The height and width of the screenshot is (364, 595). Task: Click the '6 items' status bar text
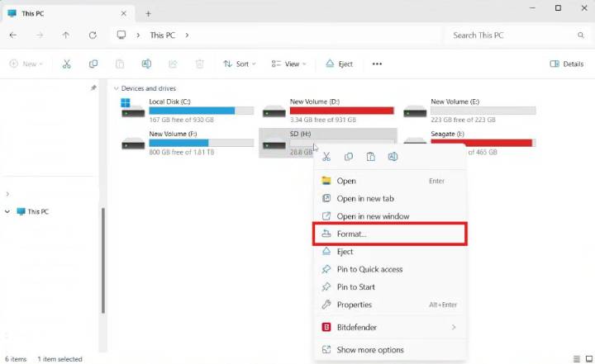click(16, 359)
